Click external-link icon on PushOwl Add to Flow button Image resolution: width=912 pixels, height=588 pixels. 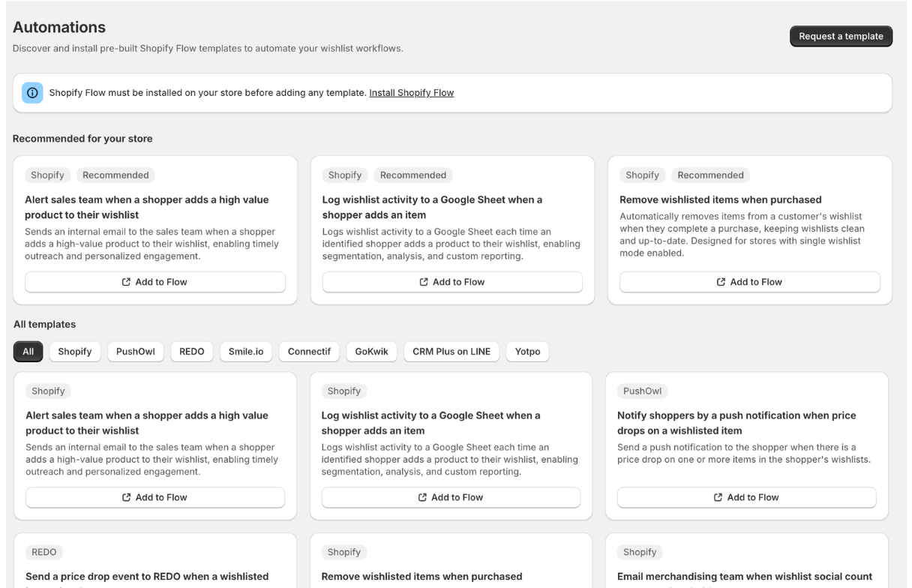pos(718,497)
